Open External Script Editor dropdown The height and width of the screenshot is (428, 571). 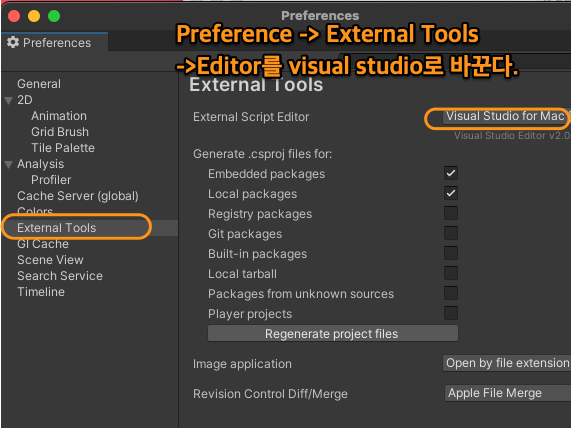point(506,117)
